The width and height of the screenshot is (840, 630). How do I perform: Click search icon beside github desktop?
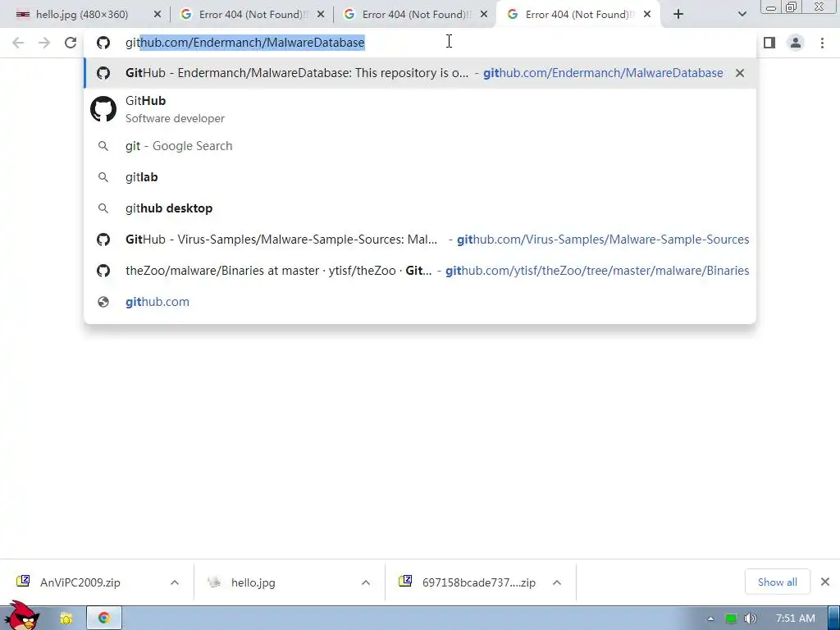coord(103,208)
